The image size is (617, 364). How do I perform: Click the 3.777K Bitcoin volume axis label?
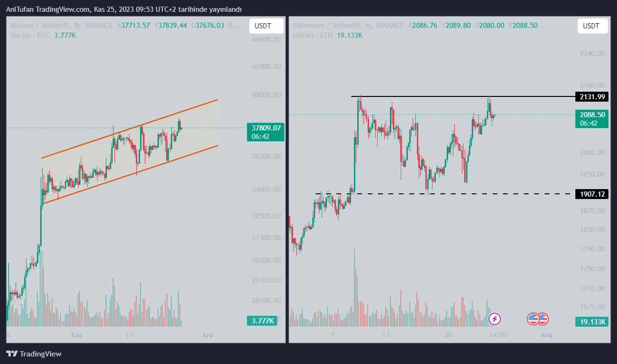264,321
